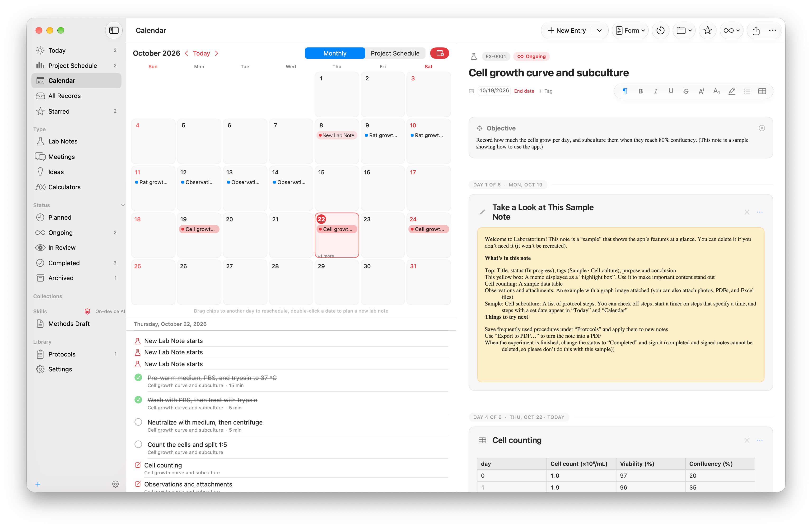Collapse the Status section in sidebar
The width and height of the screenshot is (812, 527).
123,205
